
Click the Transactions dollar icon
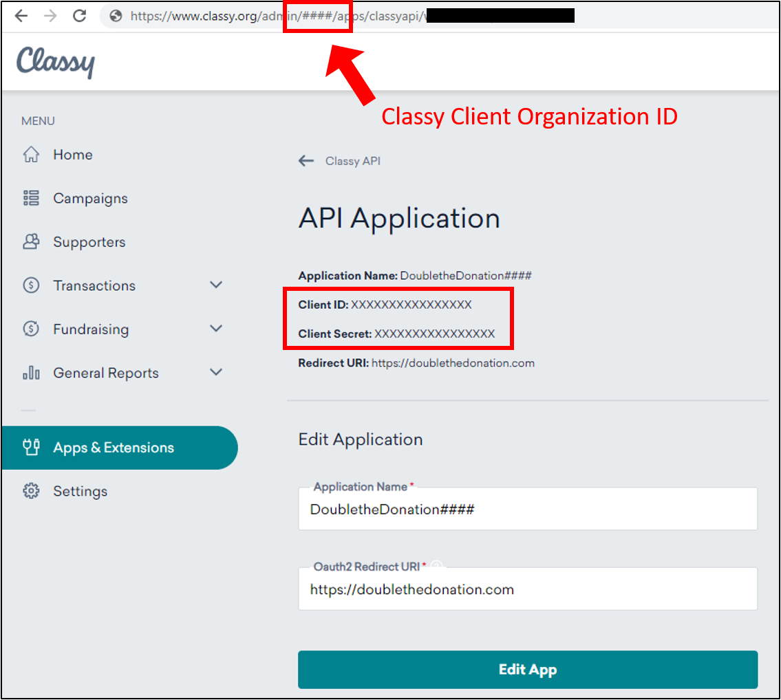point(31,285)
